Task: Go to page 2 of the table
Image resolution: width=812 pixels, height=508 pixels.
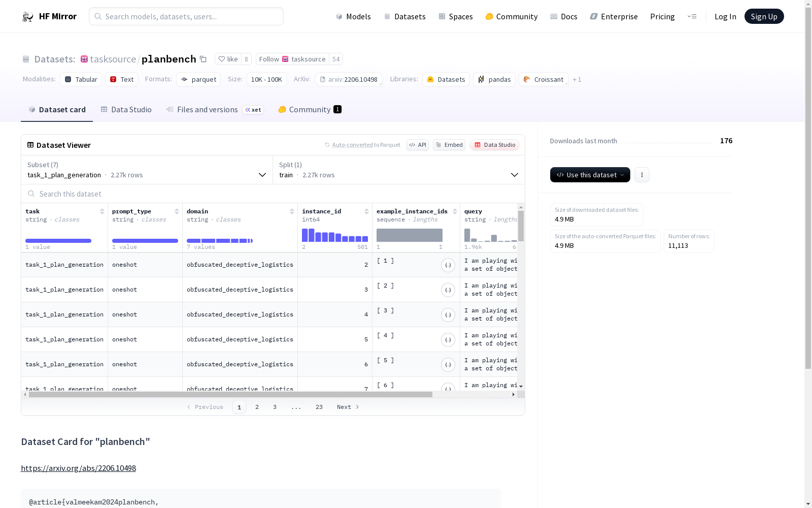Action: tap(257, 407)
